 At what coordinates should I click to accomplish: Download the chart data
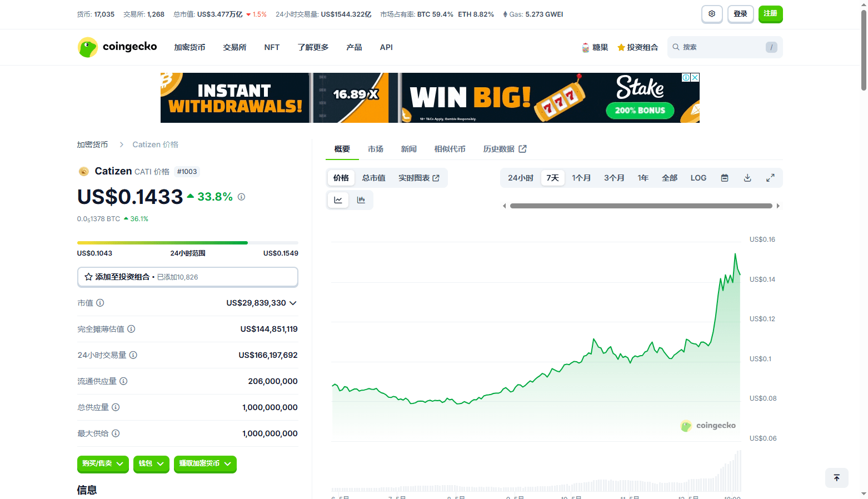tap(747, 178)
